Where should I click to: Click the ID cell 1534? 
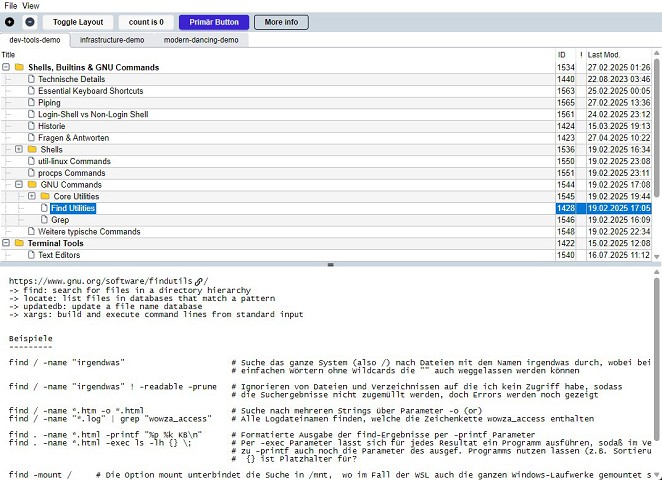tap(566, 67)
